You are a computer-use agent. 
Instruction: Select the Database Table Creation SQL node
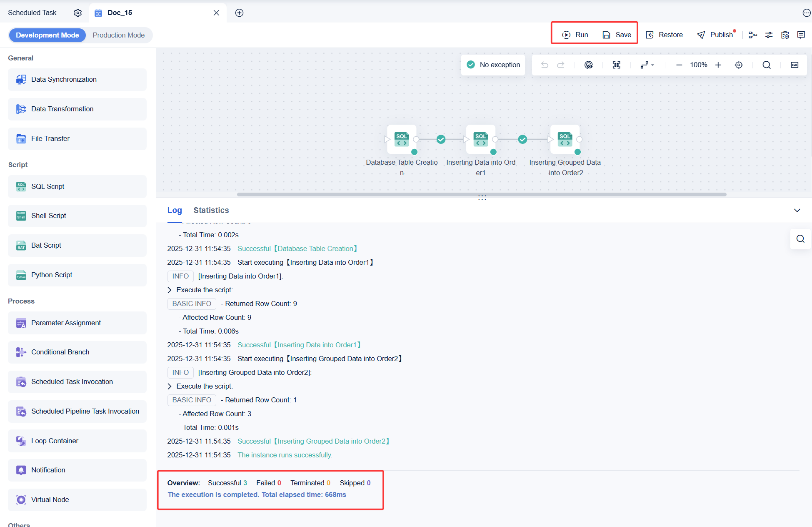tap(402, 139)
